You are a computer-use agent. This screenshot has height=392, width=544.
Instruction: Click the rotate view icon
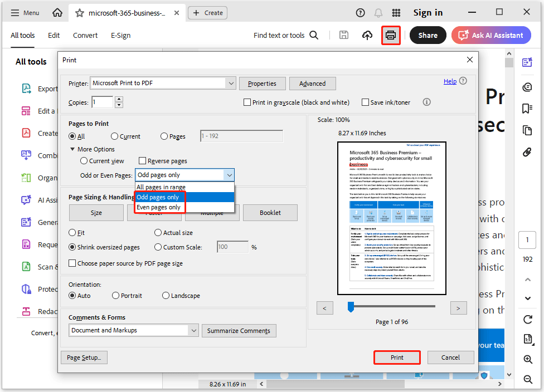[528, 319]
